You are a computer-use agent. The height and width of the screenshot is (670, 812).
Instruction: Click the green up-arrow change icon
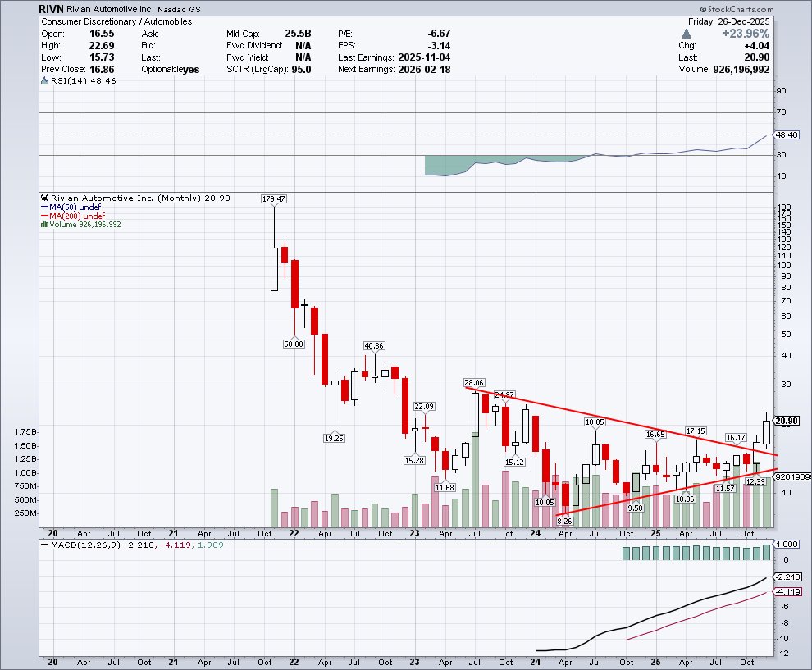(687, 34)
